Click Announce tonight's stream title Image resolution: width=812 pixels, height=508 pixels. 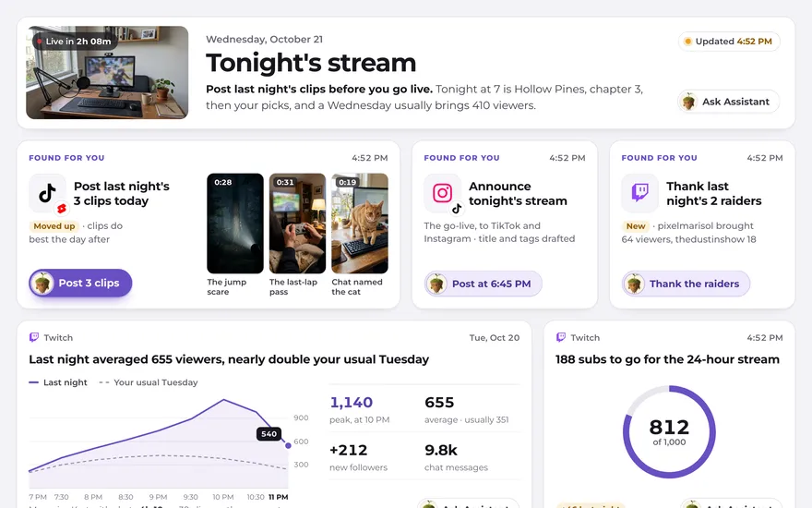(518, 193)
